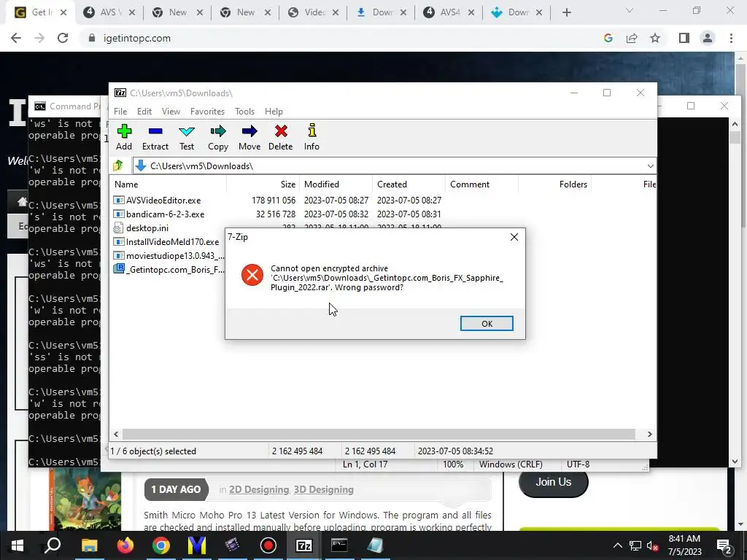The height and width of the screenshot is (560, 747).
Task: Open the 7-Zip Favorites menu
Action: click(x=207, y=112)
